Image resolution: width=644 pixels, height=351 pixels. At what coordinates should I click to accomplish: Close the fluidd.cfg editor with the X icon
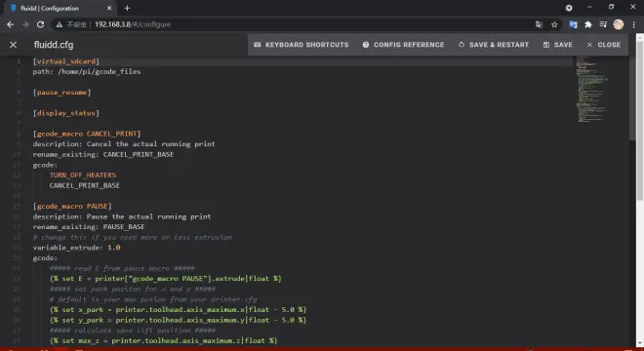click(13, 45)
